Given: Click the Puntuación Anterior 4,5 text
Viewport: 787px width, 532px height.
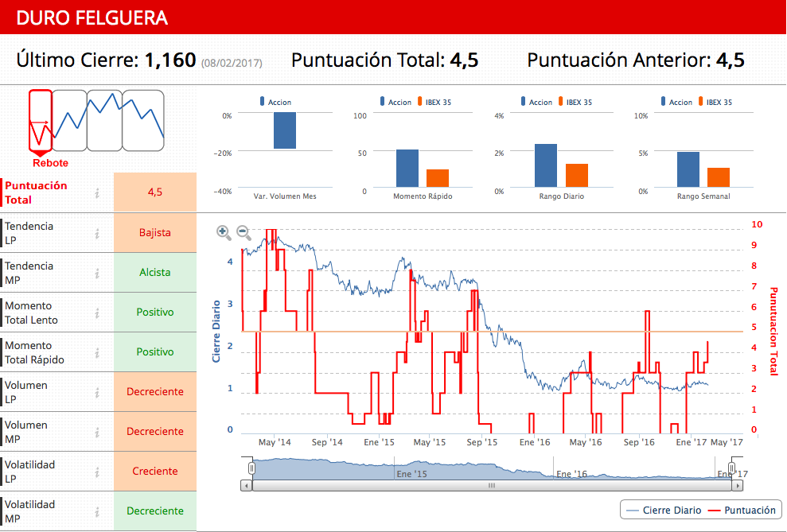Looking at the screenshot, I should (636, 60).
